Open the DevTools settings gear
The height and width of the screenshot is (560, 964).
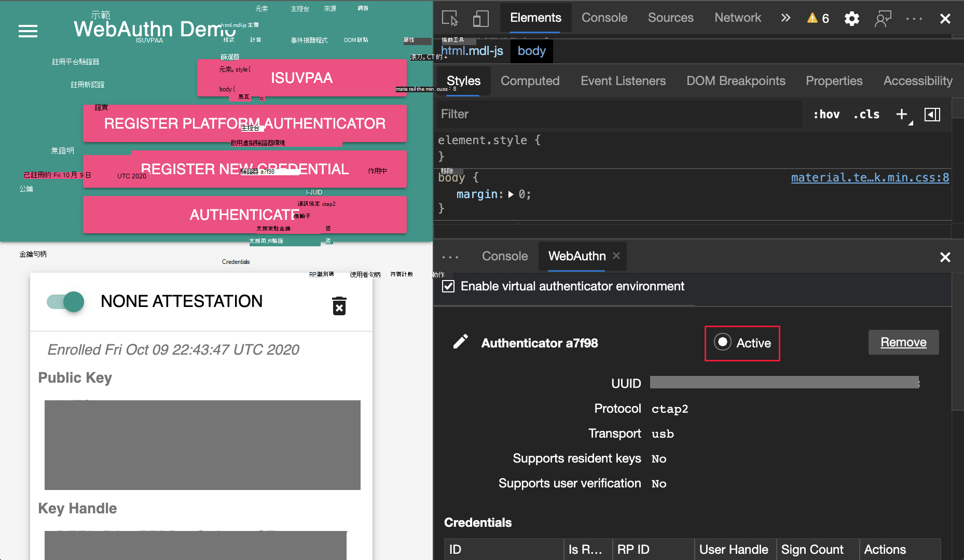[851, 18]
